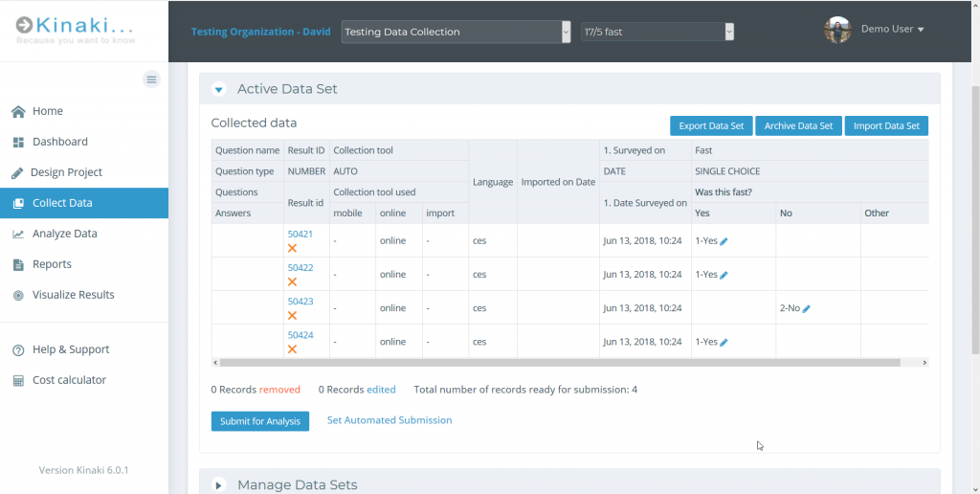The height and width of the screenshot is (494, 980).
Task: Edit the 1-Yes answer of record 50422
Action: click(724, 275)
